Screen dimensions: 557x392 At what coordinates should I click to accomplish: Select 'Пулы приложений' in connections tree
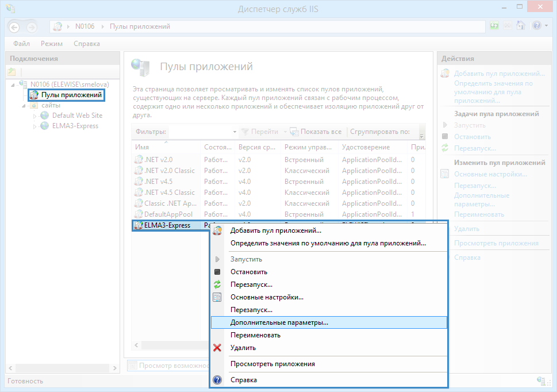[x=71, y=95]
